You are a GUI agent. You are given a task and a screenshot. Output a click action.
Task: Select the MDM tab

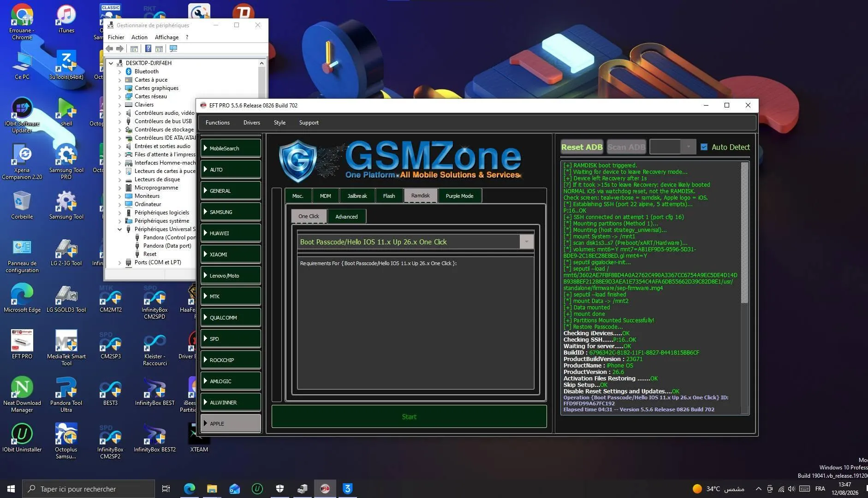(x=325, y=196)
